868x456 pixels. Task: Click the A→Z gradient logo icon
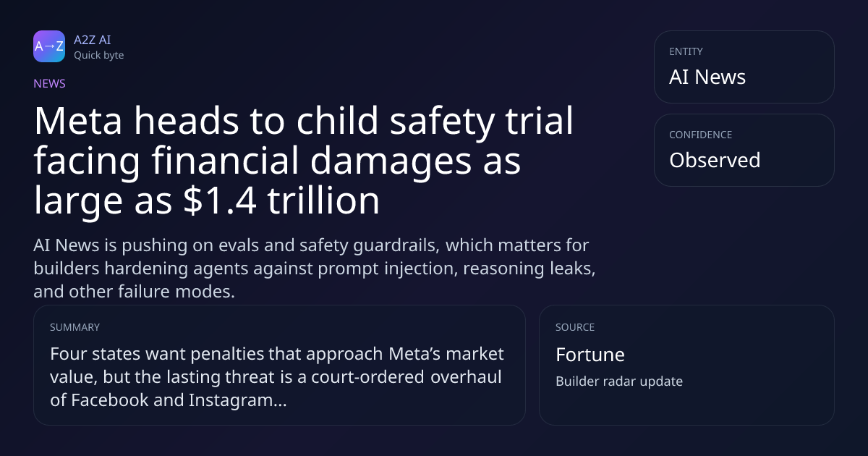[49, 46]
